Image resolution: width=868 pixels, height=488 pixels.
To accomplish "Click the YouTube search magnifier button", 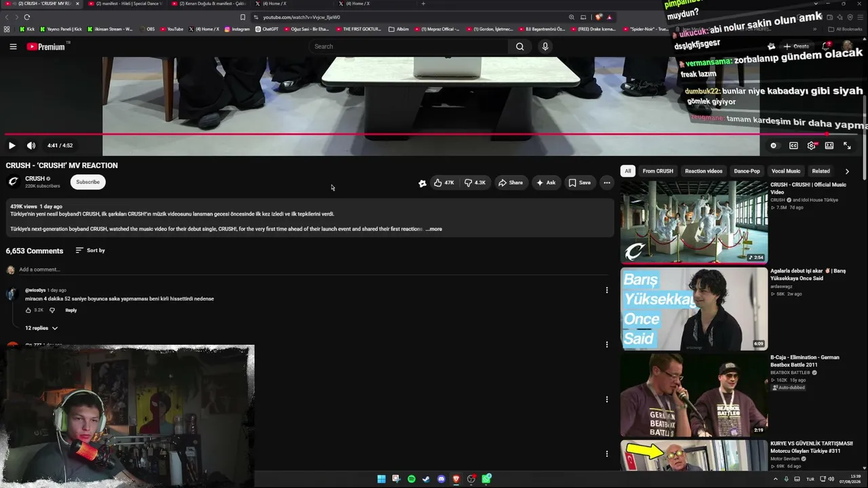I will 519,47.
